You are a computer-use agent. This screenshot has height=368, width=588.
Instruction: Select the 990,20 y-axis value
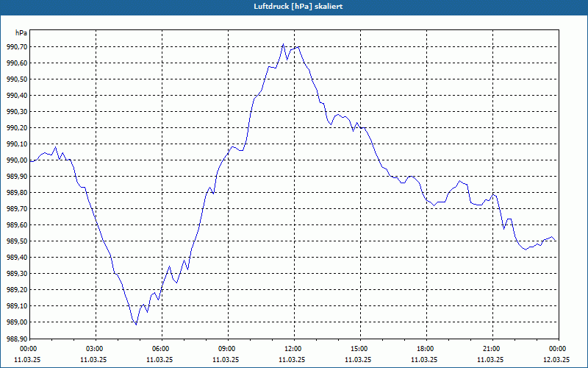(17, 127)
